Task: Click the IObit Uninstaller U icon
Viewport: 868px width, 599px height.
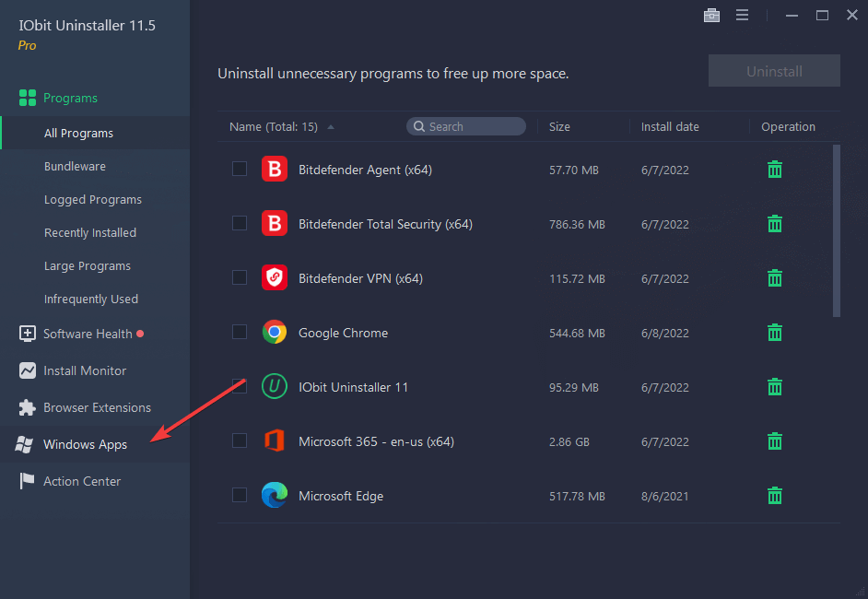Action: [x=274, y=386]
